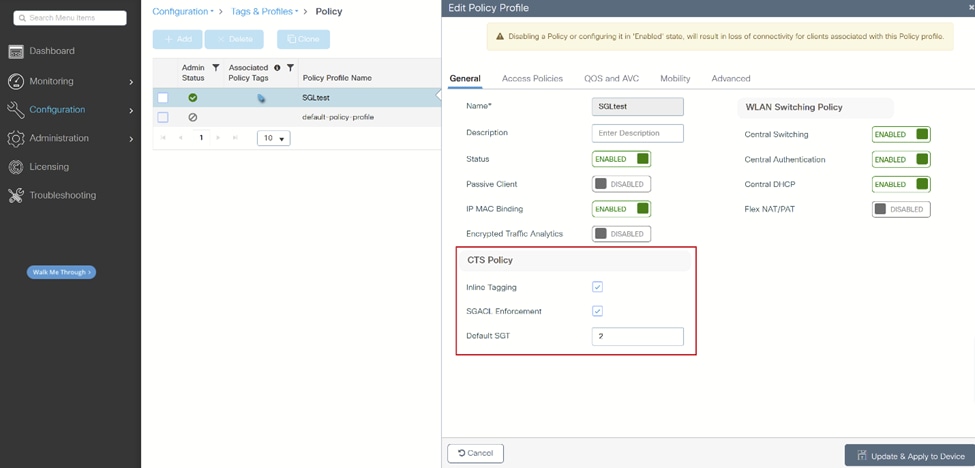Disable the IP MAC Binding toggle
The width and height of the screenshot is (975, 468).
(x=621, y=209)
